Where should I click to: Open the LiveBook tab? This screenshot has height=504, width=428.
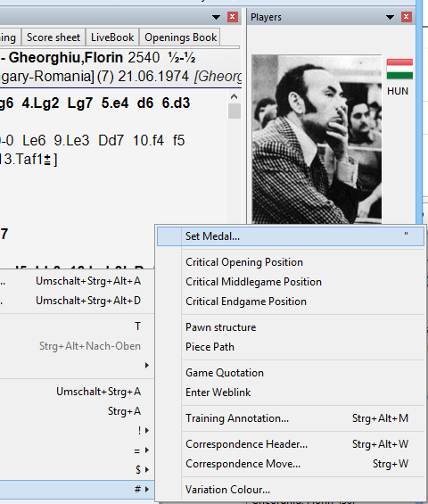tap(112, 37)
